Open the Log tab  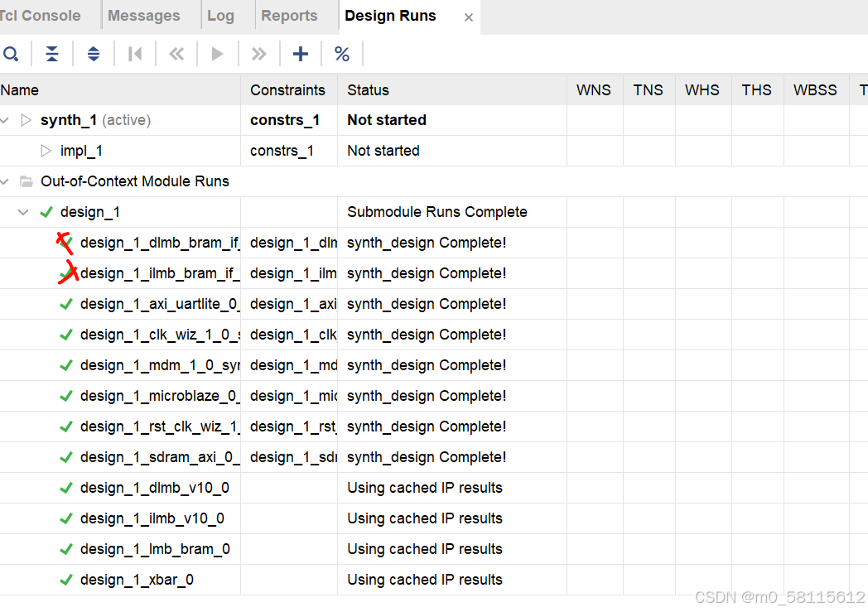[x=220, y=16]
